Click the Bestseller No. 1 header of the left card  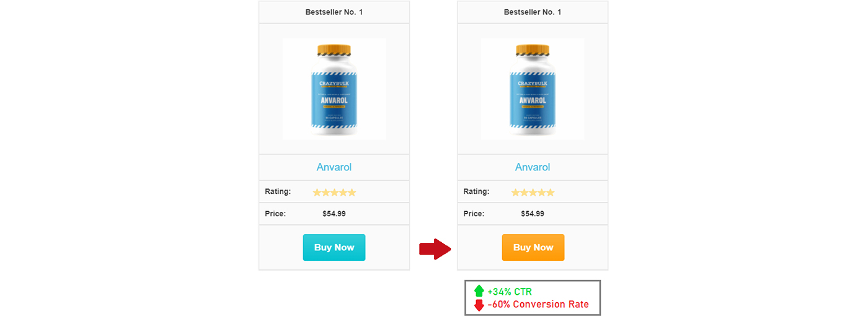(334, 12)
